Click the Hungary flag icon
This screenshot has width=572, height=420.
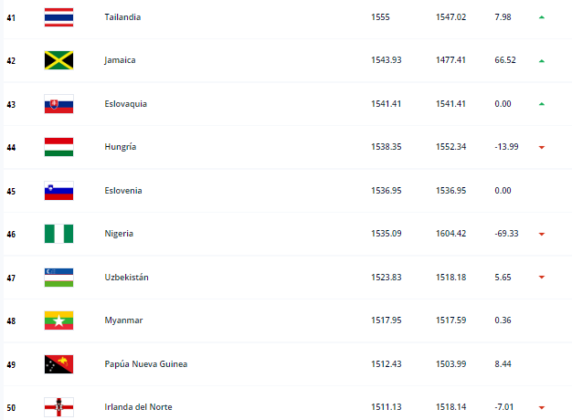59,147
